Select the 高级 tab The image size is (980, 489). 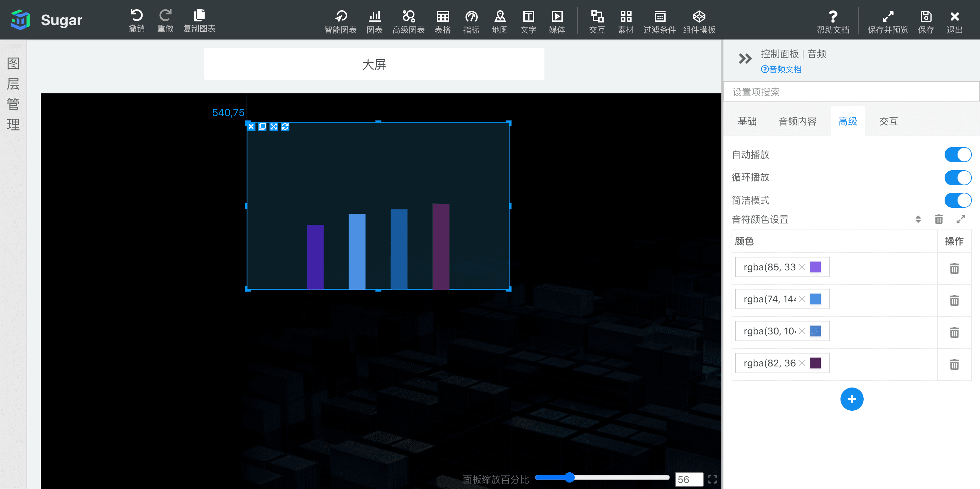(x=848, y=121)
